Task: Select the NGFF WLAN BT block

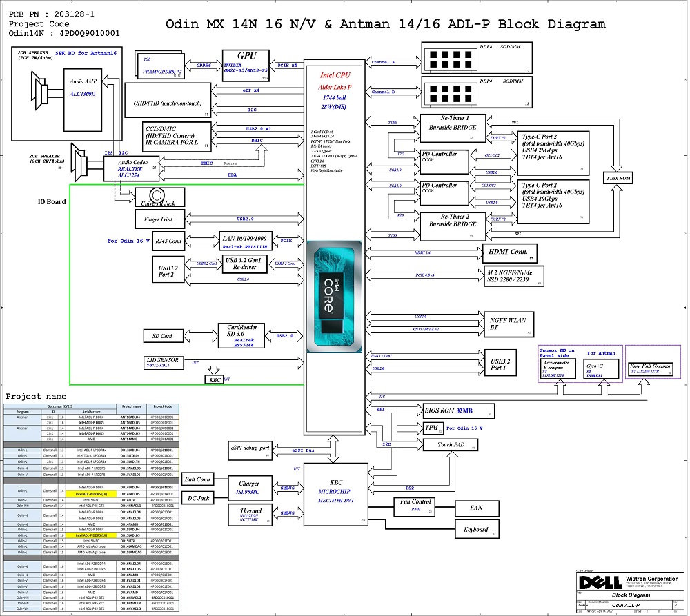Action: [509, 324]
